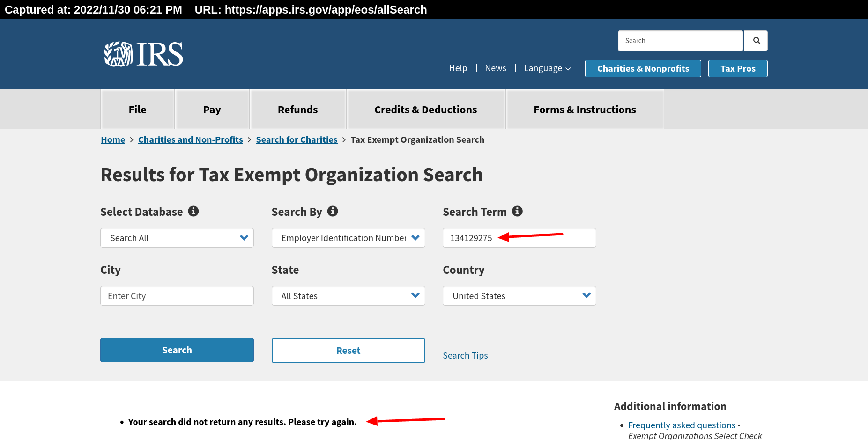Click the IRS logo
Image resolution: width=868 pixels, height=440 pixels.
point(143,54)
